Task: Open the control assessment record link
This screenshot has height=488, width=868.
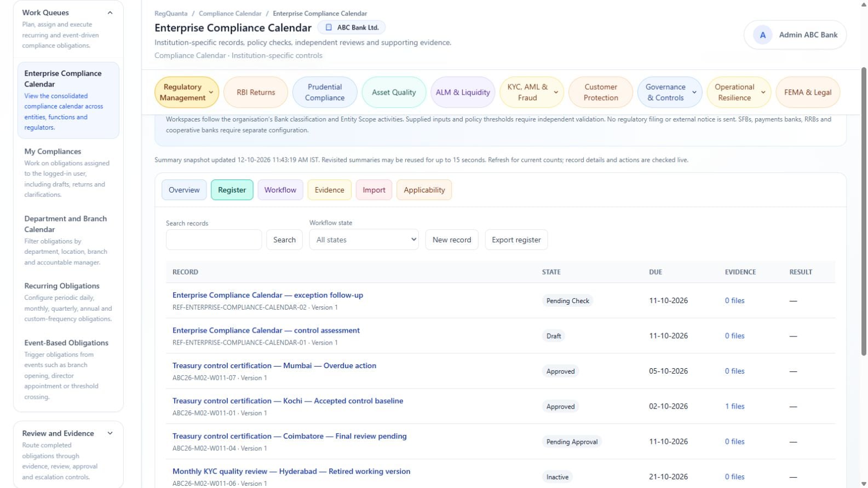Action: pyautogui.click(x=266, y=330)
